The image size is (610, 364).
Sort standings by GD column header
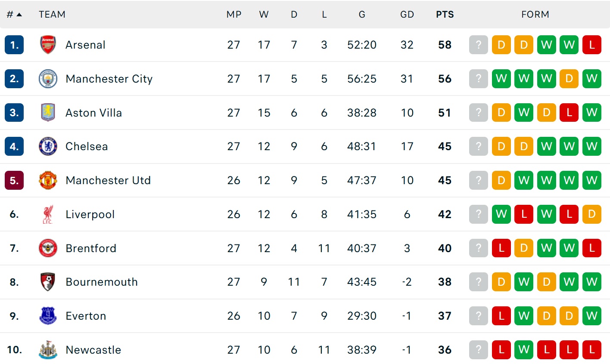click(407, 15)
